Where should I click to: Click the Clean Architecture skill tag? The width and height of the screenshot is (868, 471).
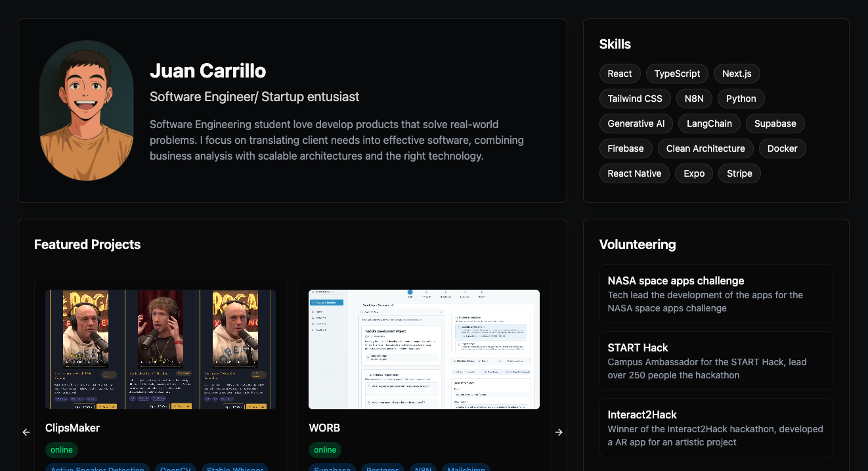point(705,148)
